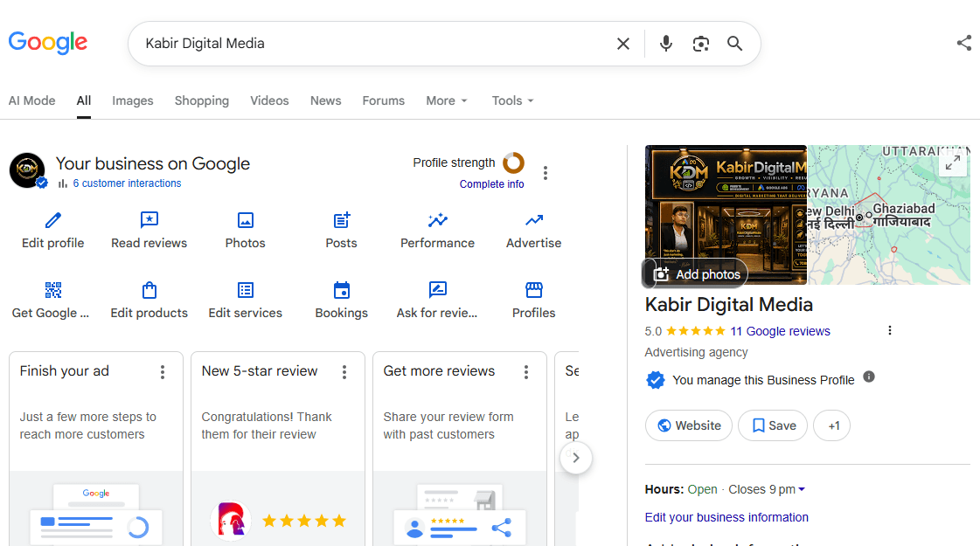
Task: Expand the map with the fullscreen icon
Action: coord(953,163)
